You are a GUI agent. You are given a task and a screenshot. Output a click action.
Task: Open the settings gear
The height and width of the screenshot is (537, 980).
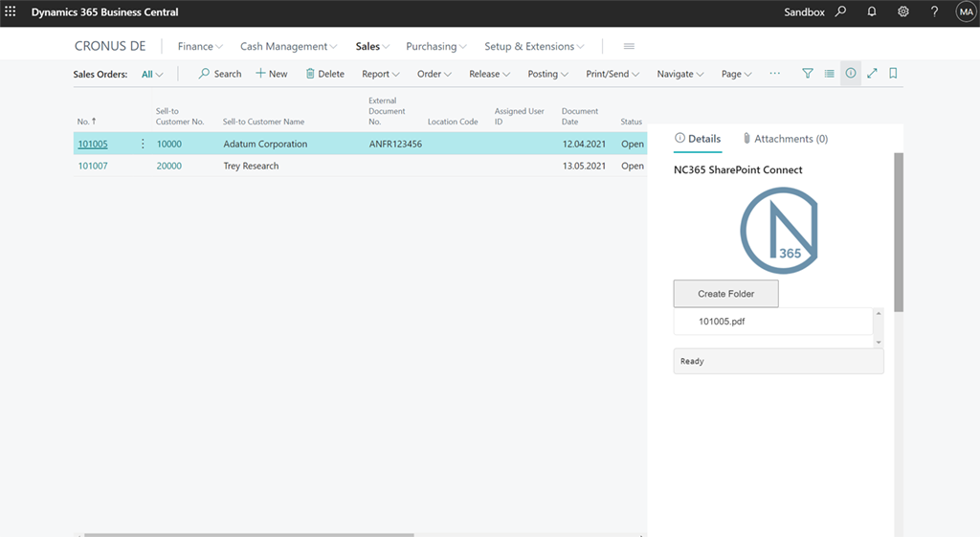[903, 11]
